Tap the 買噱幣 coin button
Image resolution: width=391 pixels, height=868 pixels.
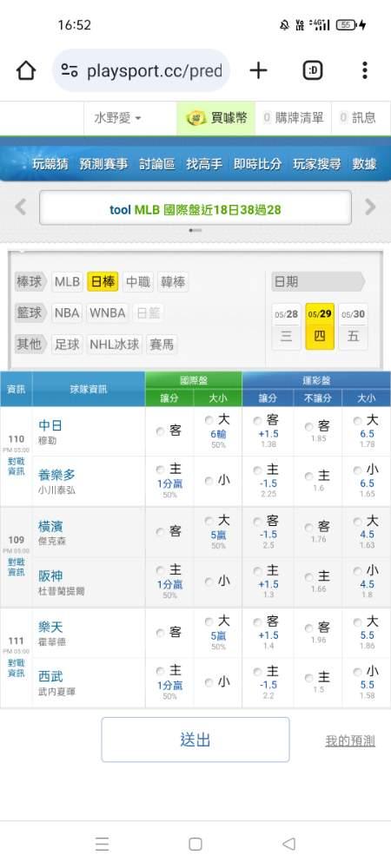click(x=216, y=118)
